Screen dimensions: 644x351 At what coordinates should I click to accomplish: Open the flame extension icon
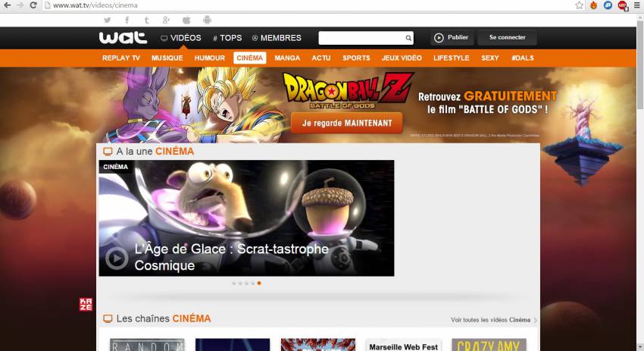click(x=593, y=5)
